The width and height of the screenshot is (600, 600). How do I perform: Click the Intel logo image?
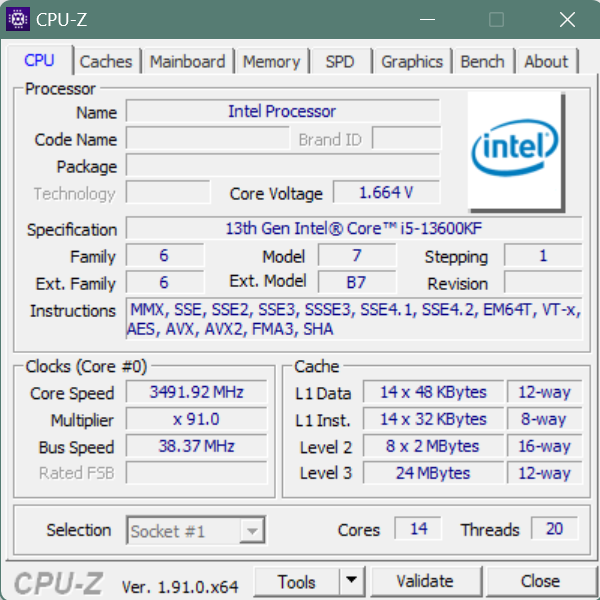(516, 152)
